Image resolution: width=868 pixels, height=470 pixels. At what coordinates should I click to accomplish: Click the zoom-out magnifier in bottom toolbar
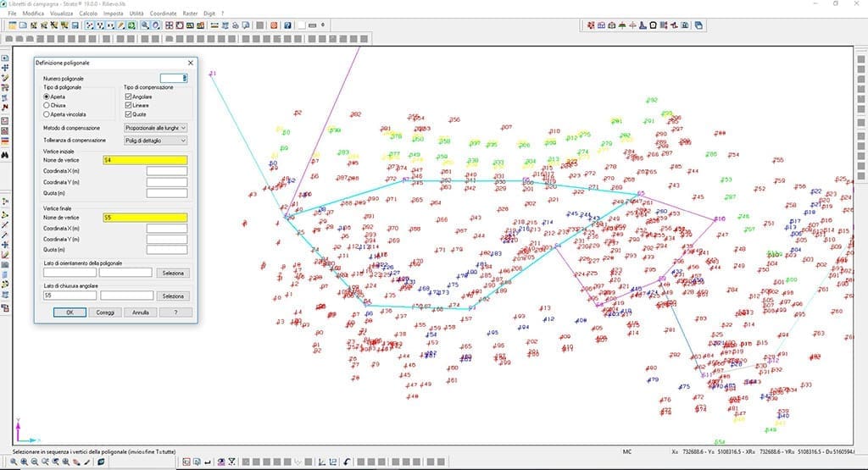34,462
